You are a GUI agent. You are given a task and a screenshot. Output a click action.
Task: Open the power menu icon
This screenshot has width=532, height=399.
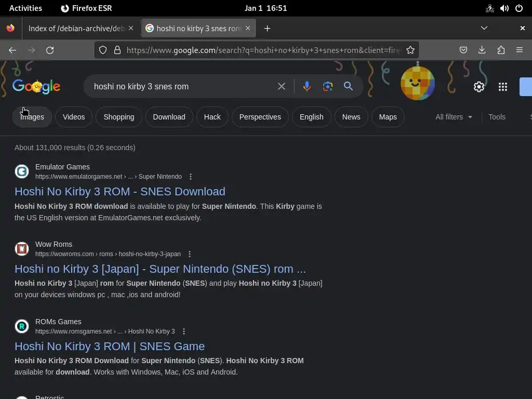(x=519, y=8)
